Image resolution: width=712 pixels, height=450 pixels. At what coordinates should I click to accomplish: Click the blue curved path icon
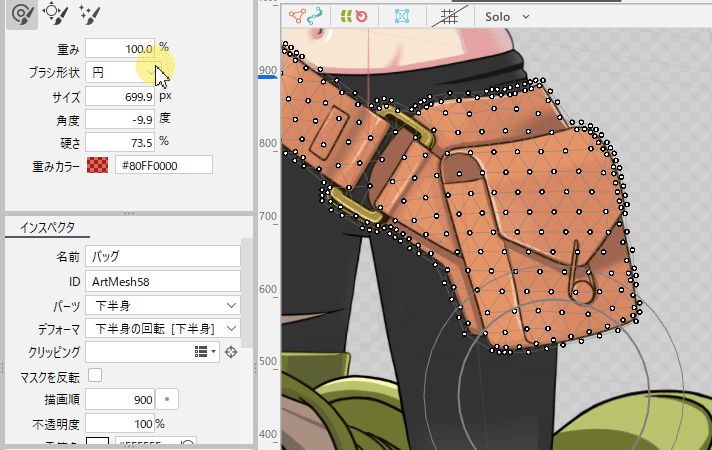pyautogui.click(x=315, y=16)
